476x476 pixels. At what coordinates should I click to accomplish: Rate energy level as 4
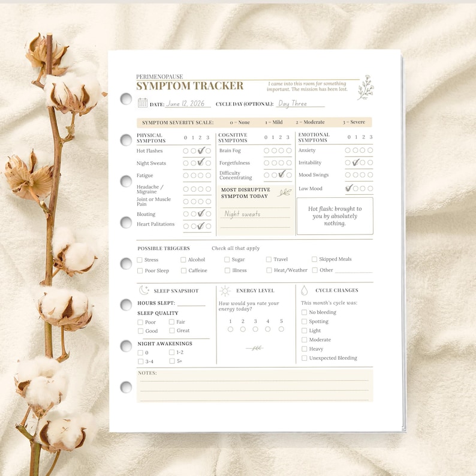[x=268, y=329]
